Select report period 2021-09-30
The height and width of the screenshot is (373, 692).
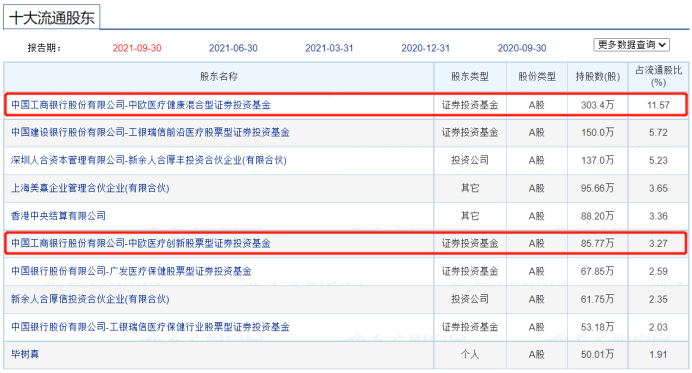click(x=137, y=48)
